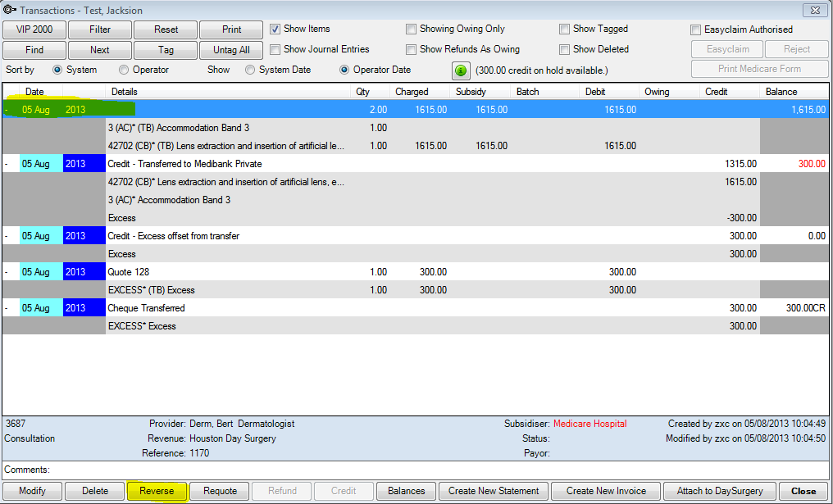This screenshot has width=833, height=504.
Task: Collapse the Quote 128 transaction row
Action: coord(7,272)
